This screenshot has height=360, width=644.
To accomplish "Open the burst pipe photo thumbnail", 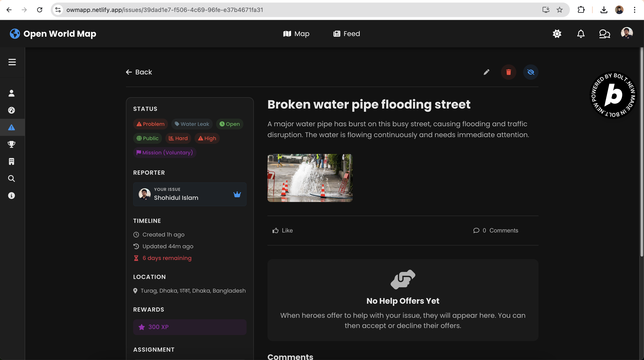I will click(x=310, y=178).
